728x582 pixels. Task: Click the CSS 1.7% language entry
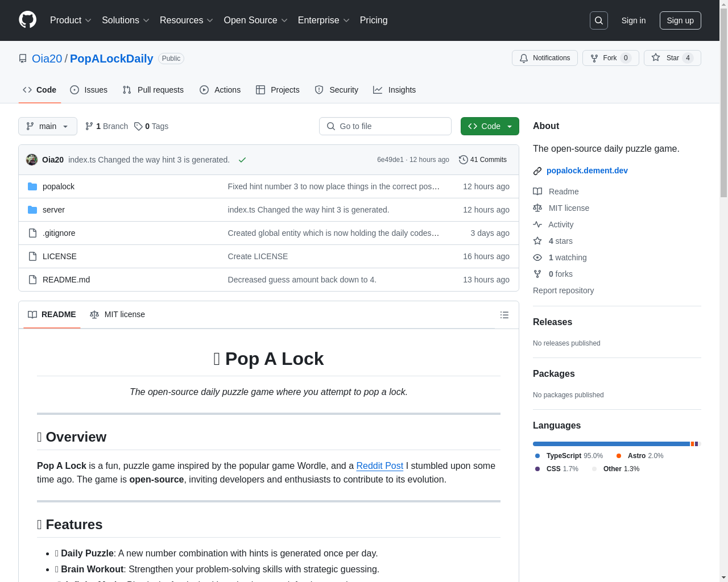point(556,469)
